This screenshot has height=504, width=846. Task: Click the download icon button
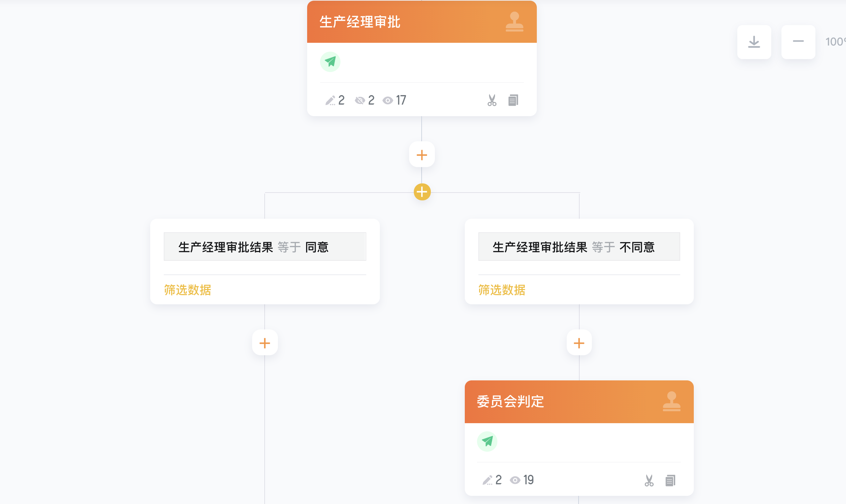pyautogui.click(x=754, y=42)
